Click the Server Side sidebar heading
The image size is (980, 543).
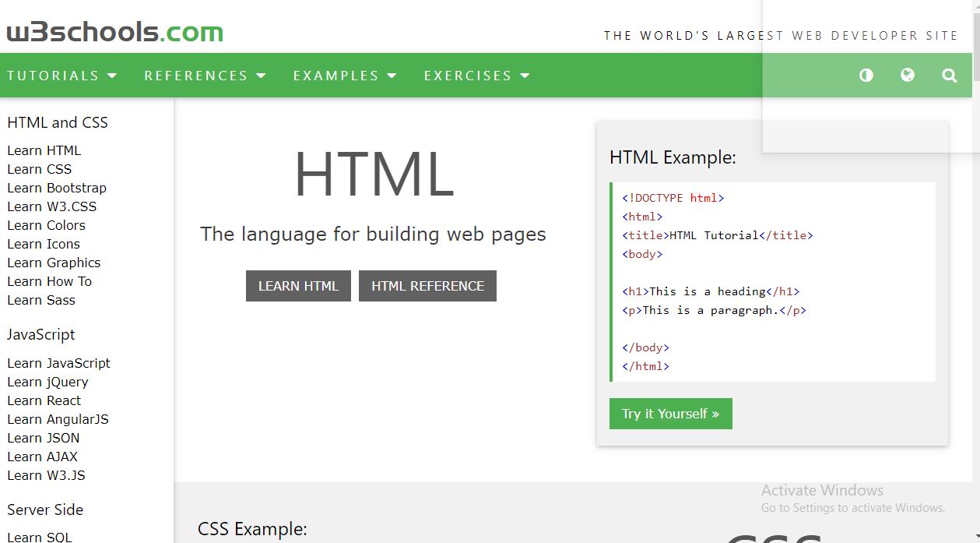point(45,510)
